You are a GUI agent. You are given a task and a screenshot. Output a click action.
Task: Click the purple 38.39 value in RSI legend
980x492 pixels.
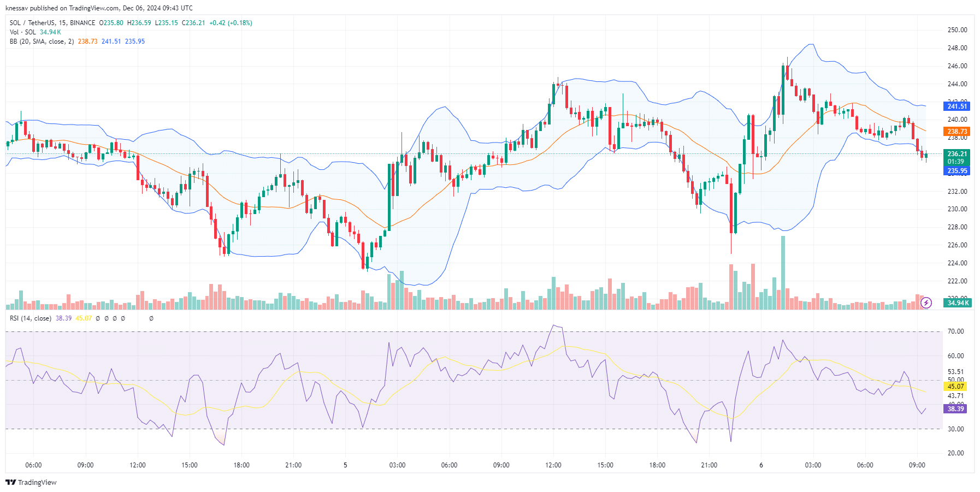click(63, 318)
